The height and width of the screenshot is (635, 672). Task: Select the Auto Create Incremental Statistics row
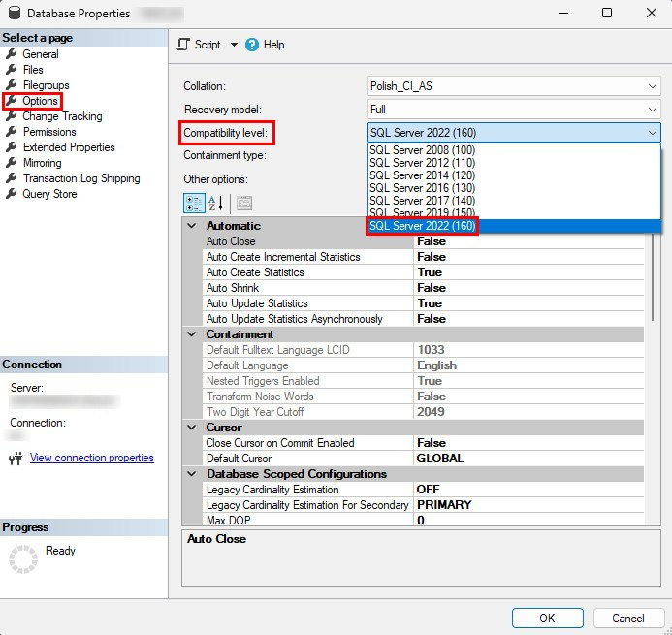[x=423, y=257]
